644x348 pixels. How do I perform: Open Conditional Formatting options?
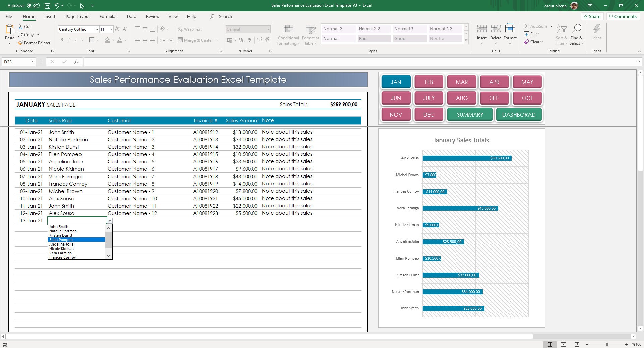[x=288, y=34]
